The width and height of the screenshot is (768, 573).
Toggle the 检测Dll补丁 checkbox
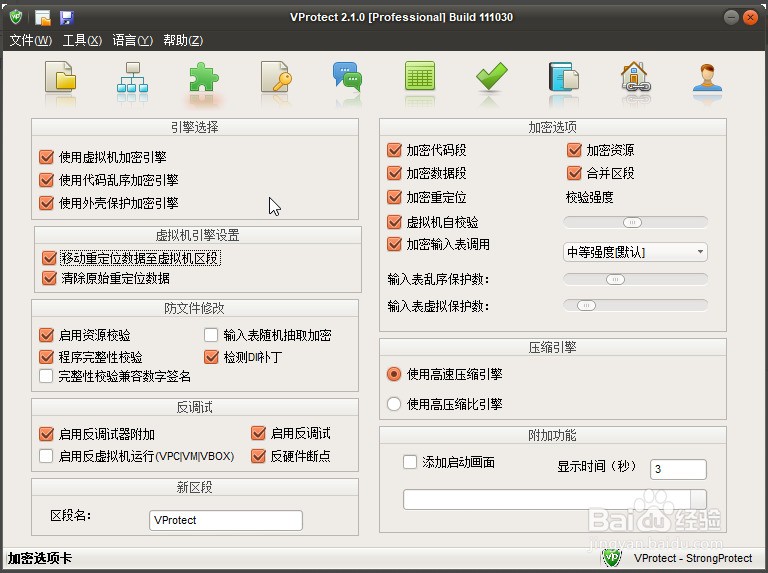(211, 357)
